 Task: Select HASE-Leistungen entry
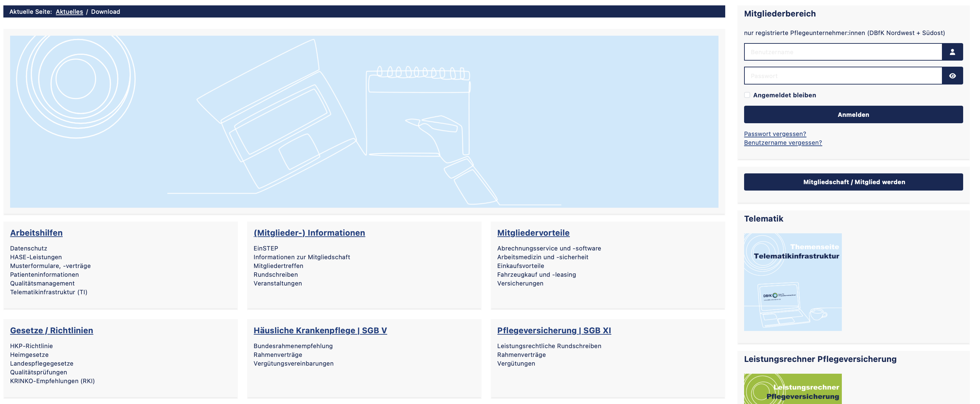(x=36, y=257)
